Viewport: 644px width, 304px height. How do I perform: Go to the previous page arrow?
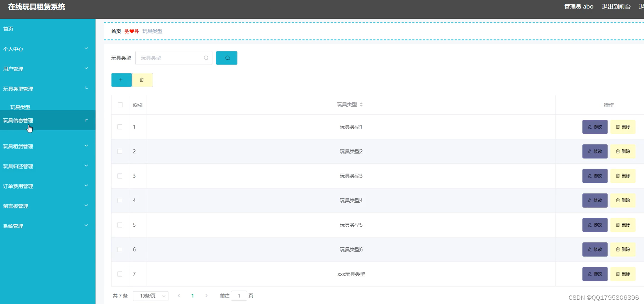pos(179,295)
